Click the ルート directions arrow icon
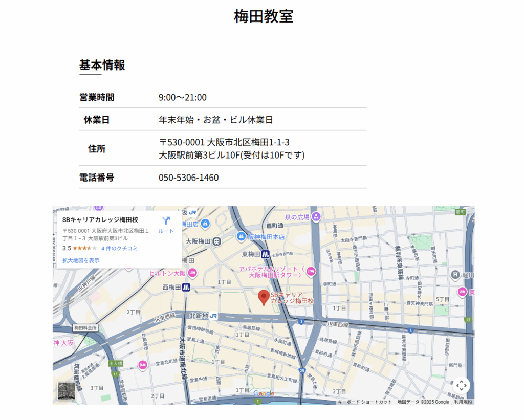 (166, 221)
